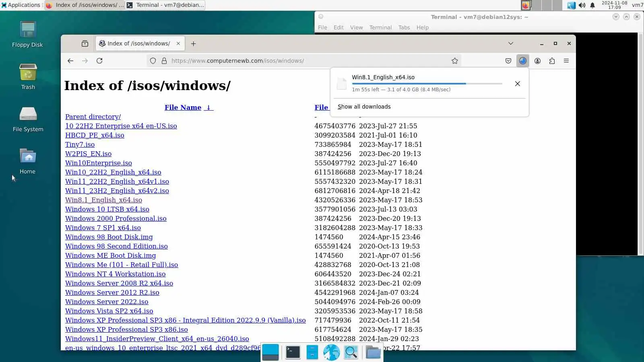Open Edit menu in Terminal window
Screen dimensions: 644x362
click(x=339, y=27)
